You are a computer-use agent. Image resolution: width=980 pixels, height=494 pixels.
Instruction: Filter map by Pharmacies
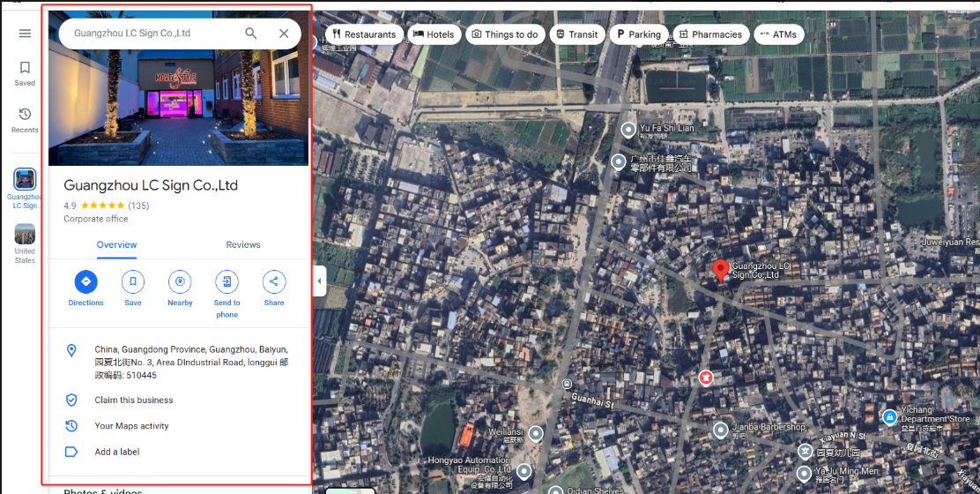click(x=710, y=34)
